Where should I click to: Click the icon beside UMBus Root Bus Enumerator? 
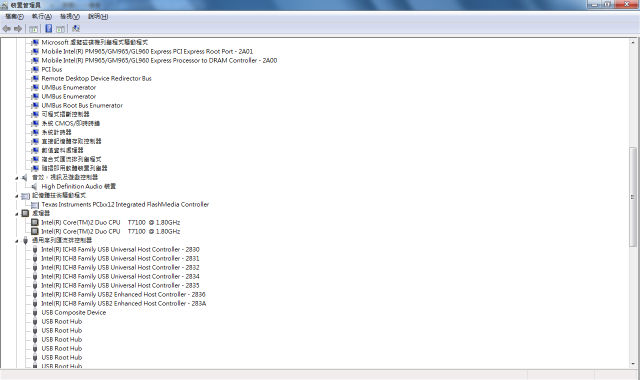point(35,105)
